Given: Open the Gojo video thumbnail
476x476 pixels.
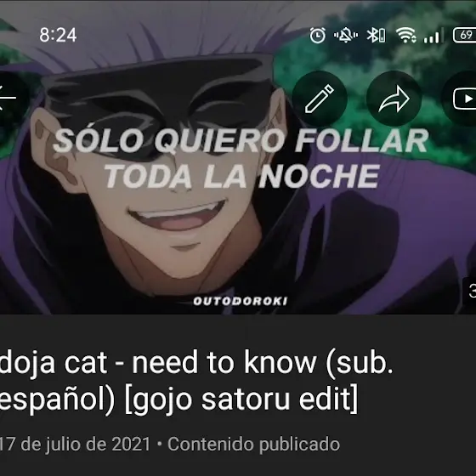Looking at the screenshot, I should click(x=238, y=157).
